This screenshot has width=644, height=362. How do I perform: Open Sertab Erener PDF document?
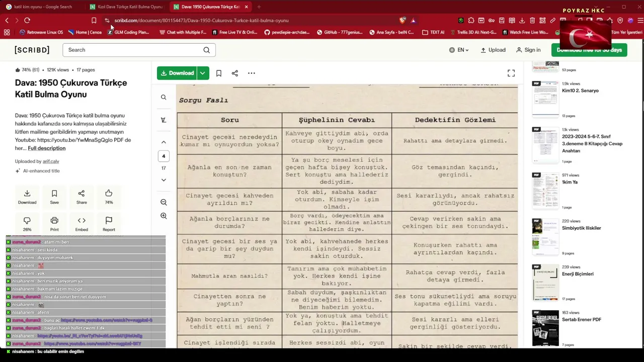pyautogui.click(x=581, y=320)
